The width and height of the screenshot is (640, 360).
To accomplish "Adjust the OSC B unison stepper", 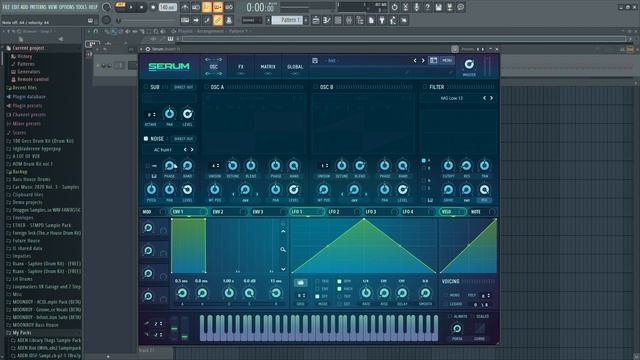I will 324,166.
